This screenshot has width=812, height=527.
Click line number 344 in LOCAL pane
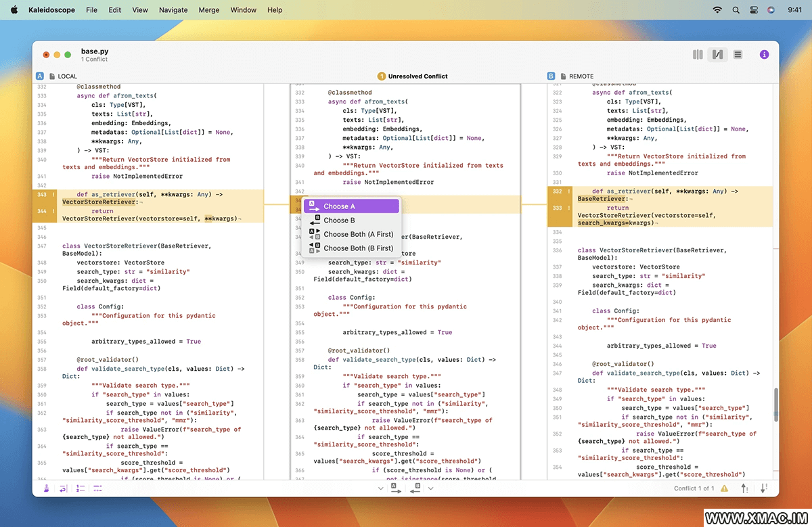click(x=42, y=211)
